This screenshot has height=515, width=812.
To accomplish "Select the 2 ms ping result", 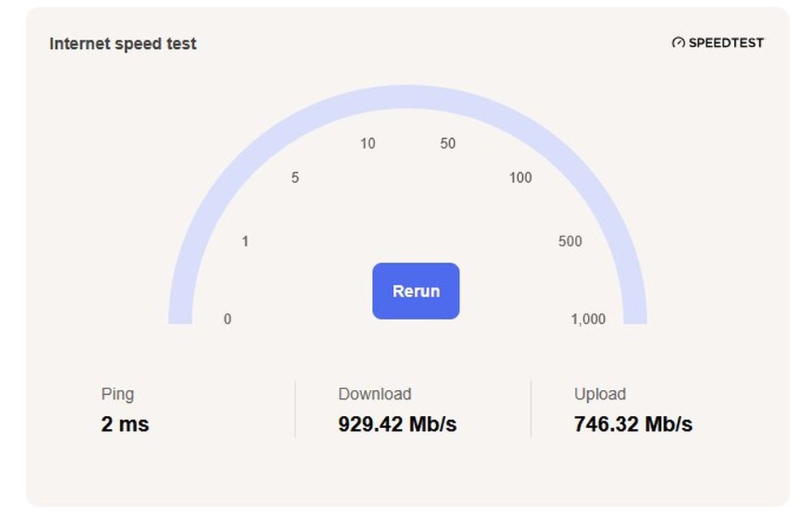I will (x=125, y=424).
